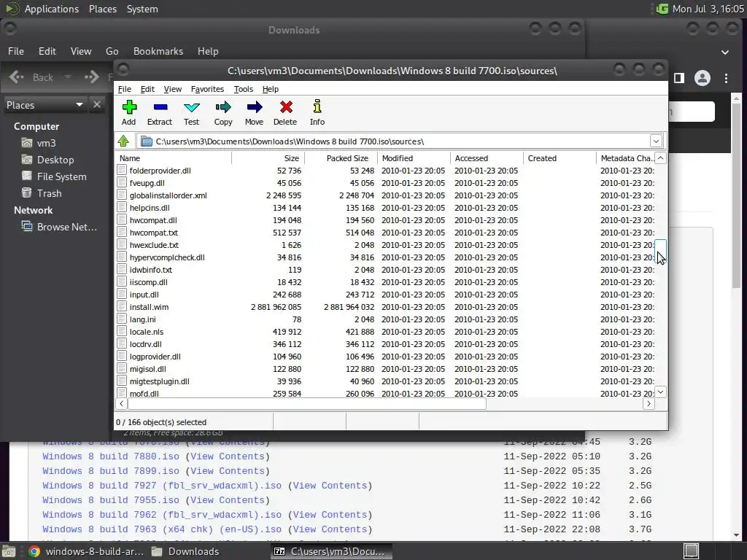Viewport: 747px width, 560px height.
Task: Switch to Chrome window in taskbar
Action: (x=86, y=551)
